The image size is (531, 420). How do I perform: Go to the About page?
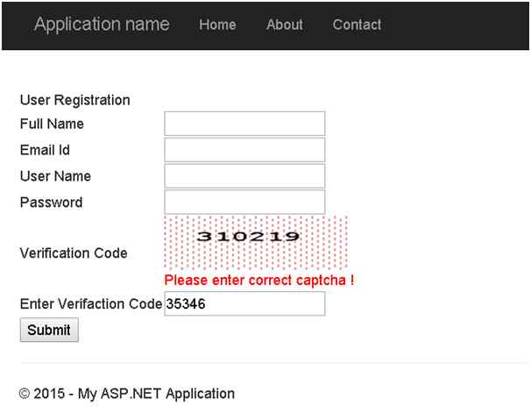coord(285,25)
